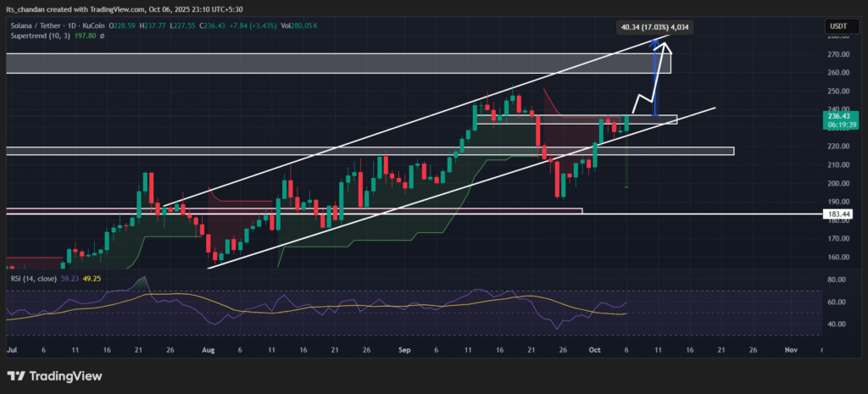Select the latest green candle on Oct 6

(626, 124)
